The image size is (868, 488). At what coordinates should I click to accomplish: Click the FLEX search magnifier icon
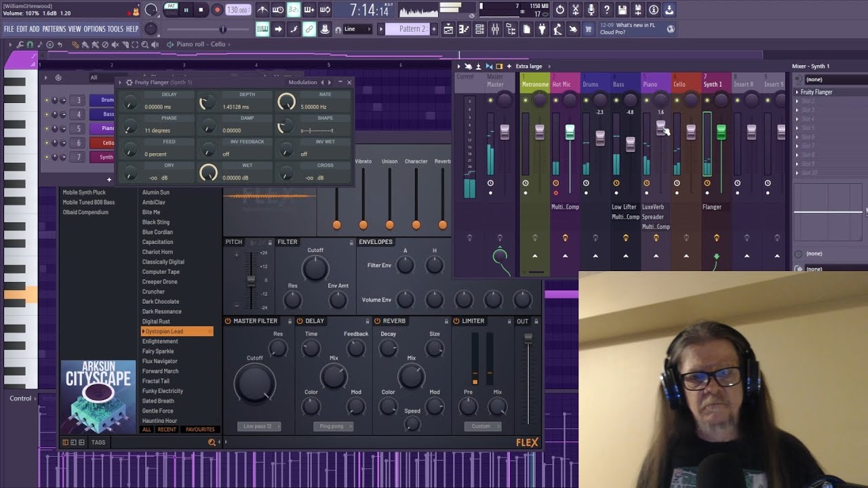click(x=212, y=443)
